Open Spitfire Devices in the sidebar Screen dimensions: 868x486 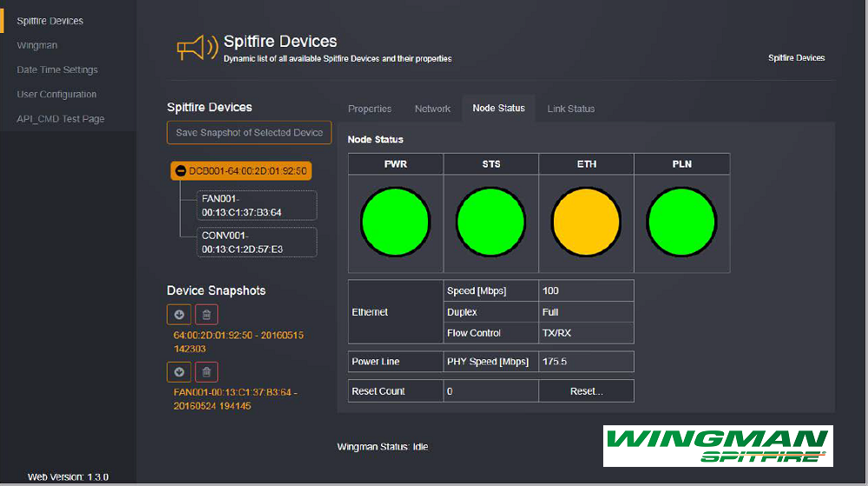[x=49, y=21]
